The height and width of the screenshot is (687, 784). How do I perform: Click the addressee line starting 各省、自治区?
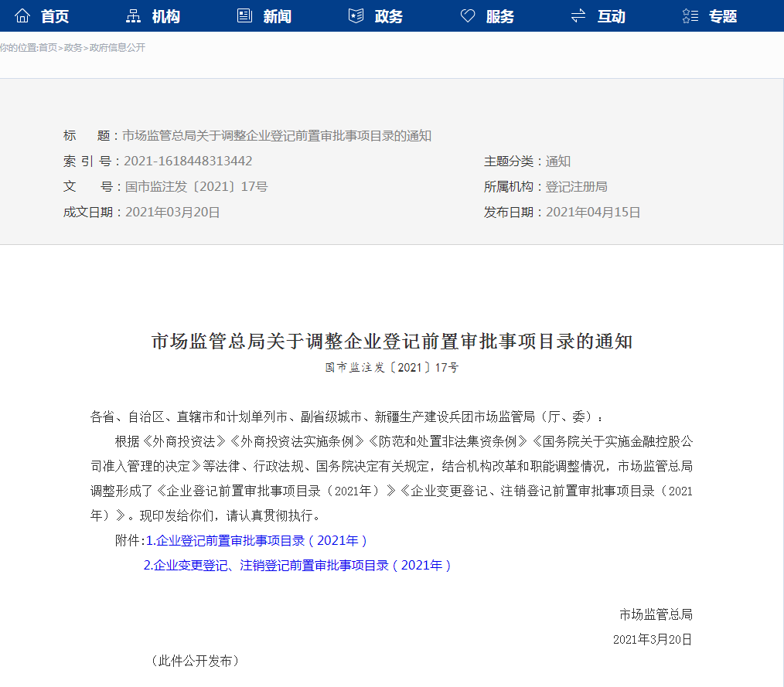tap(346, 417)
